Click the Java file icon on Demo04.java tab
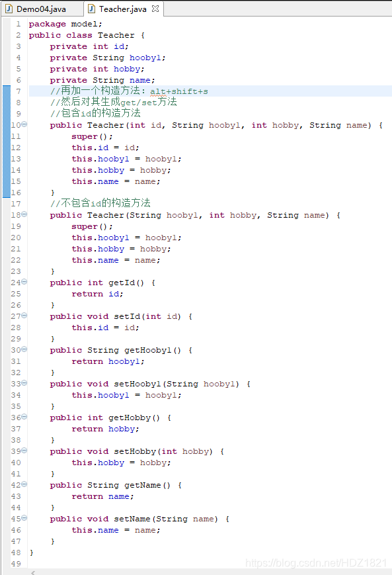Image resolution: width=392 pixels, height=575 pixels. (x=9, y=9)
